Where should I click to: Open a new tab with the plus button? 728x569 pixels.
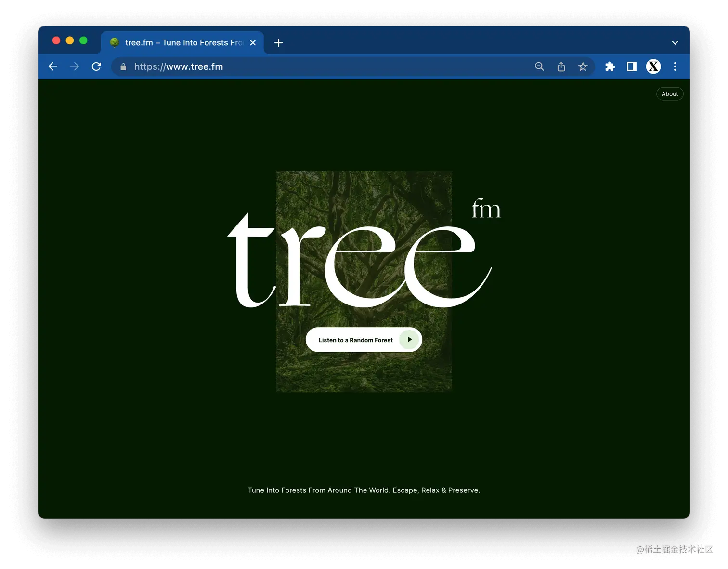[x=278, y=42]
